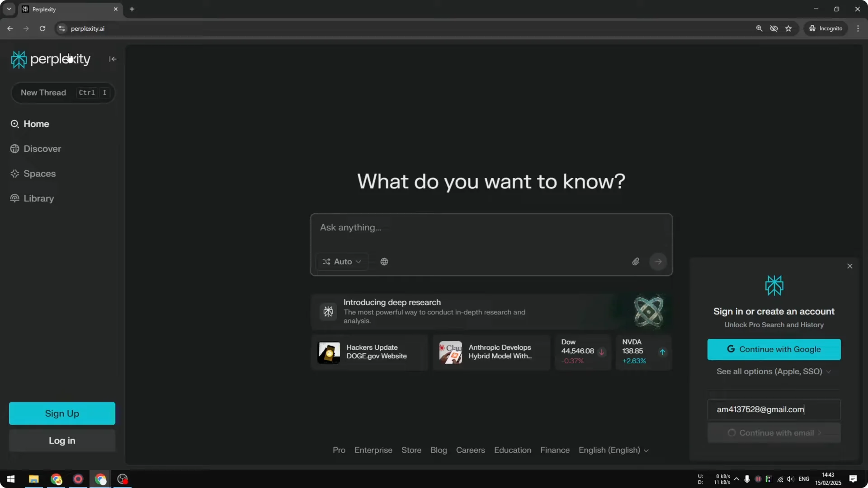Submit the query with the arrow icon
The image size is (868, 488).
coord(658,261)
